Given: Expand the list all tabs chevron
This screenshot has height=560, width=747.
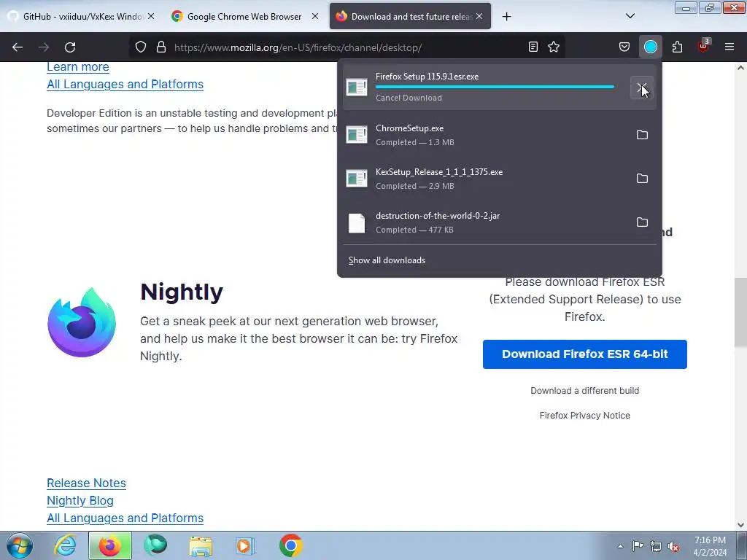Looking at the screenshot, I should tap(630, 16).
